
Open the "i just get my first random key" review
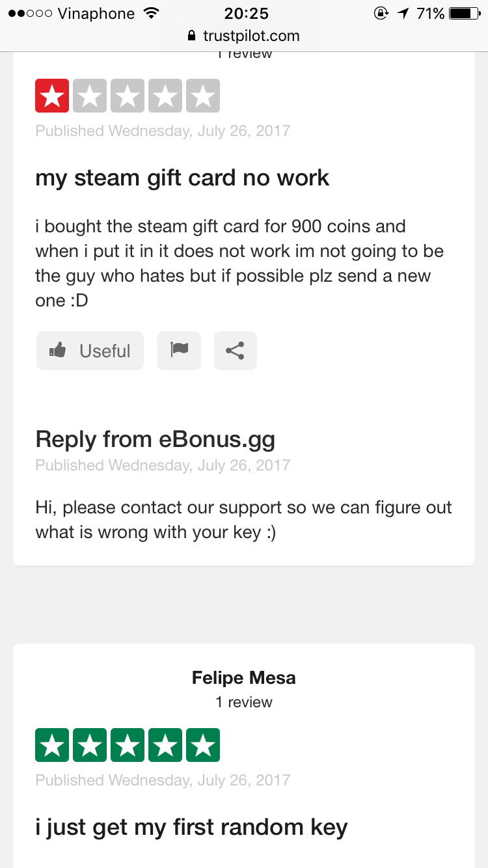click(191, 827)
